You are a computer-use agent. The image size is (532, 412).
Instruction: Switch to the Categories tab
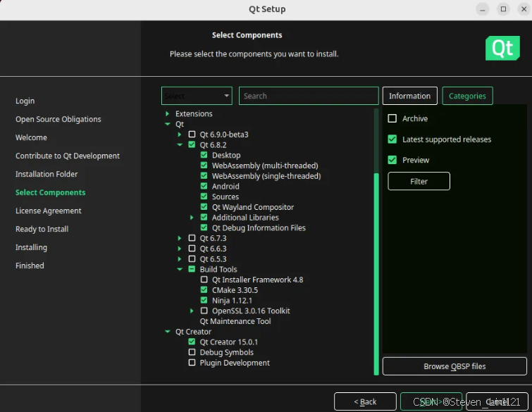point(468,96)
